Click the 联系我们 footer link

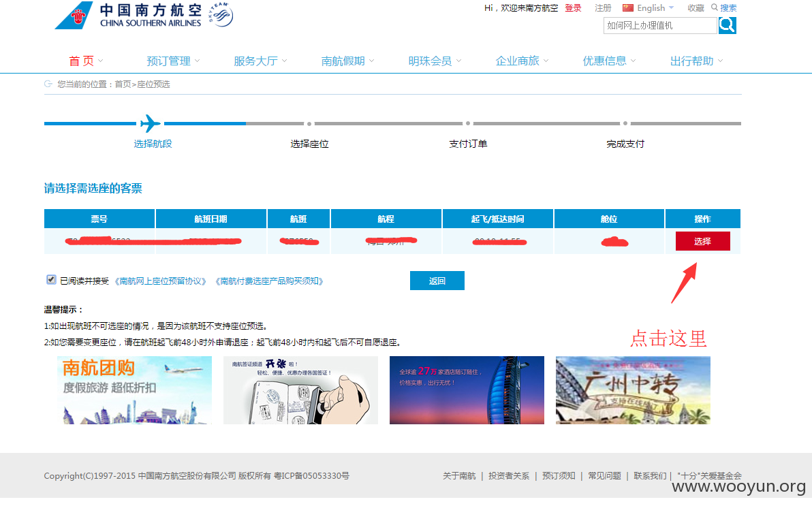click(650, 475)
